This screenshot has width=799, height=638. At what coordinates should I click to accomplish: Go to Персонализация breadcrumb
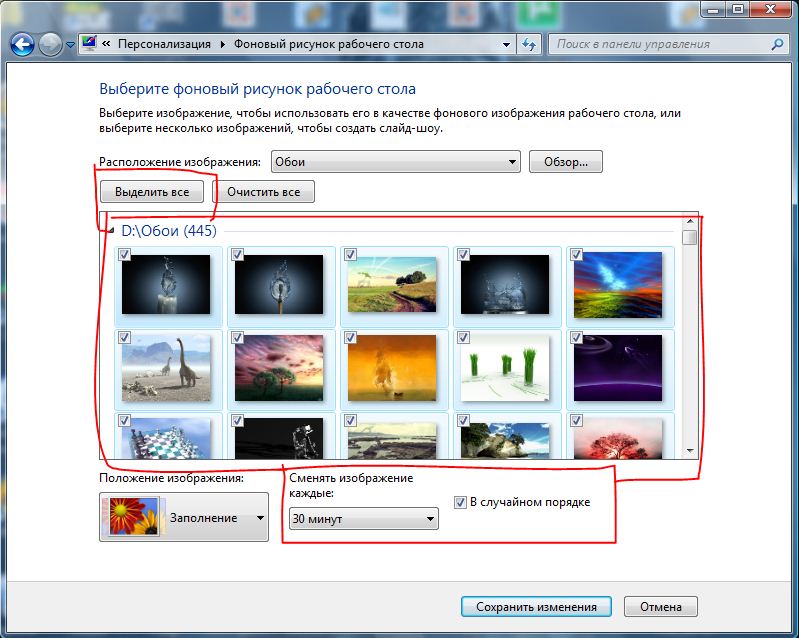tap(164, 44)
